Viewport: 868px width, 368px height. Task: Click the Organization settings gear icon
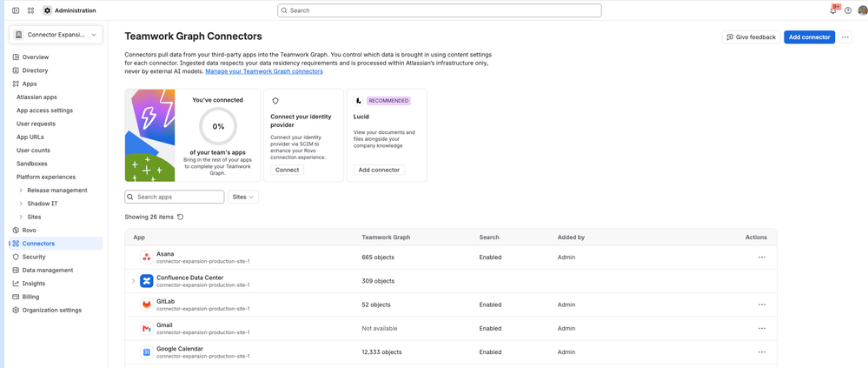pyautogui.click(x=16, y=310)
